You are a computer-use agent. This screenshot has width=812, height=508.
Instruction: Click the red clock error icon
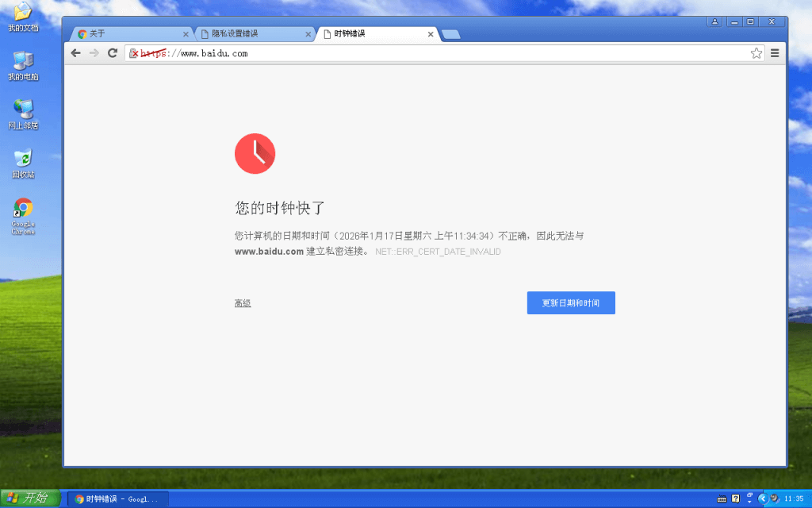click(x=255, y=153)
